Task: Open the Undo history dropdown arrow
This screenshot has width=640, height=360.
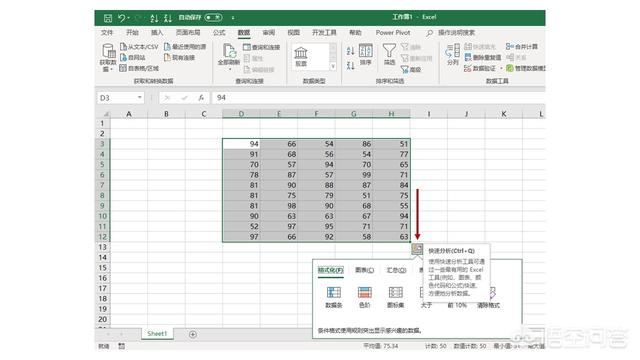Action: pyautogui.click(x=129, y=18)
